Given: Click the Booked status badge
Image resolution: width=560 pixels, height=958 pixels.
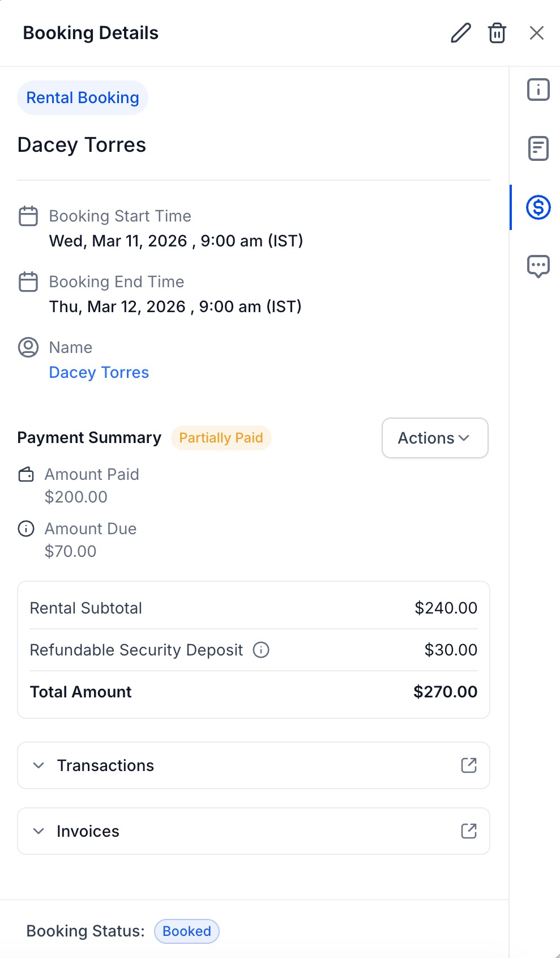Looking at the screenshot, I should [x=186, y=931].
